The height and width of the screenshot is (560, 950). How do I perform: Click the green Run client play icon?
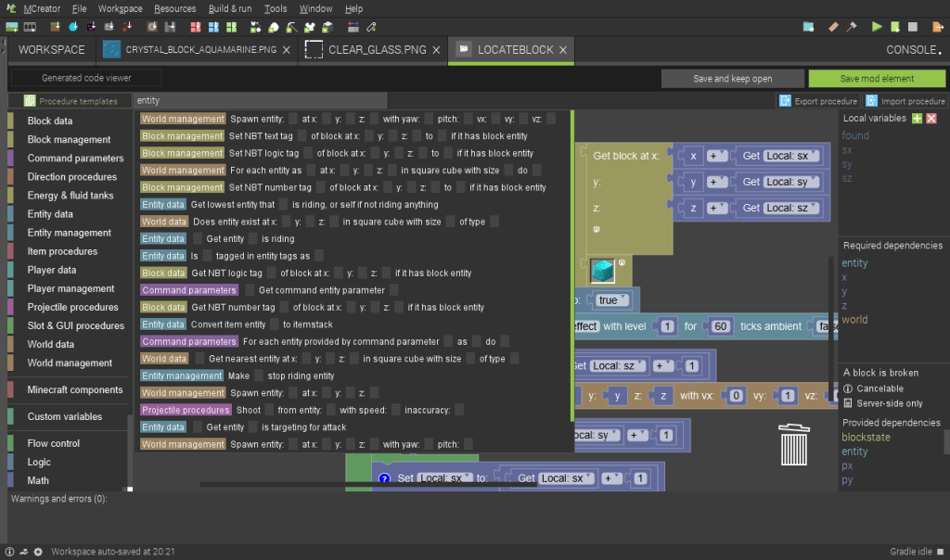[x=878, y=27]
